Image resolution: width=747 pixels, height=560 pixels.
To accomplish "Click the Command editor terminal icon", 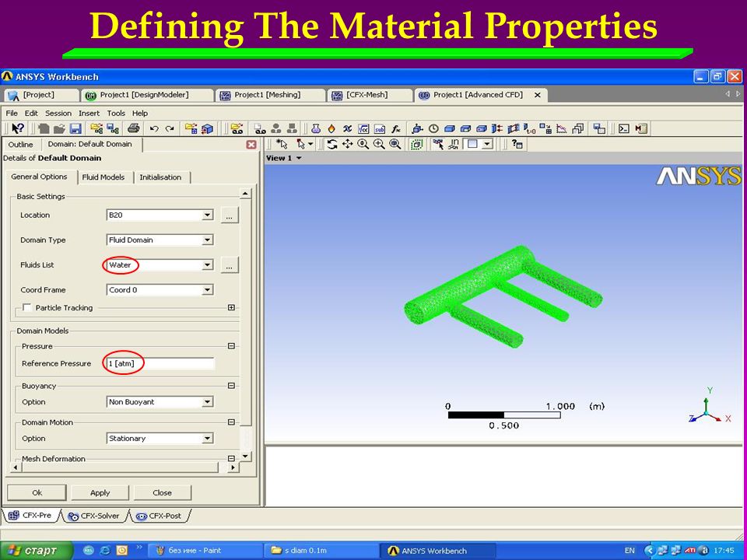I will tap(624, 128).
